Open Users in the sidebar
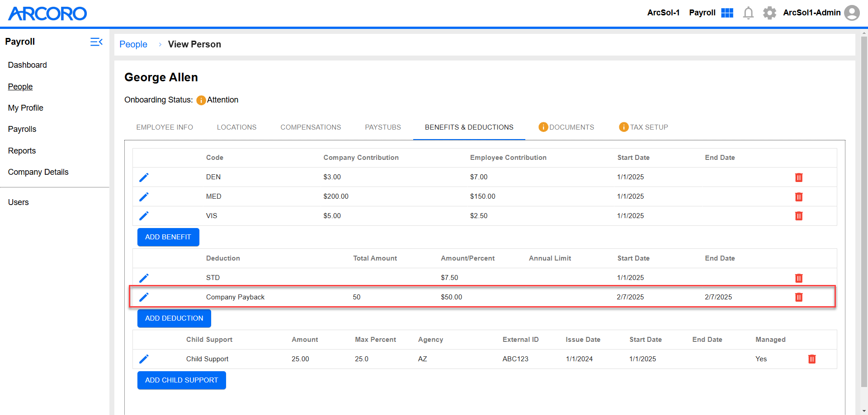This screenshot has height=415, width=868. point(19,202)
